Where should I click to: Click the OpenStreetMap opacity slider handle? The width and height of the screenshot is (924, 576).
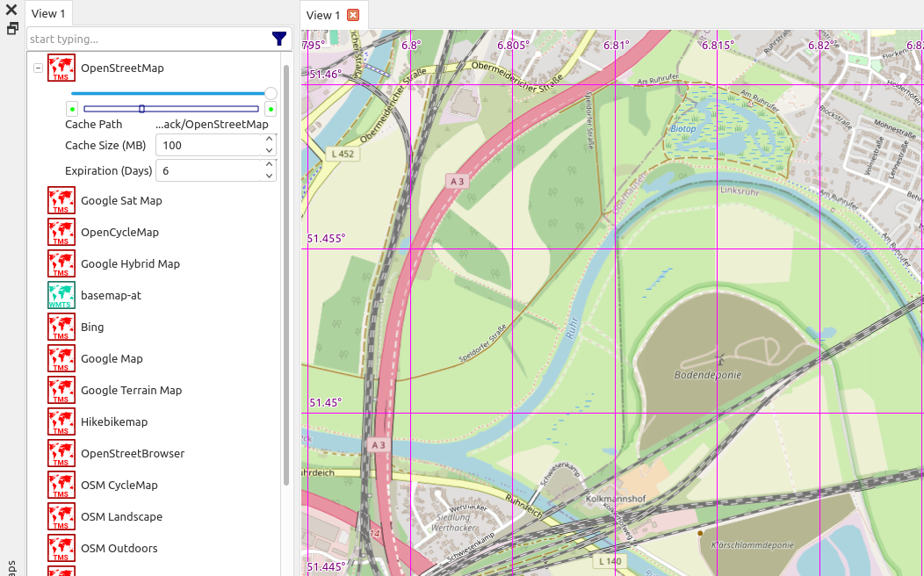click(x=271, y=93)
